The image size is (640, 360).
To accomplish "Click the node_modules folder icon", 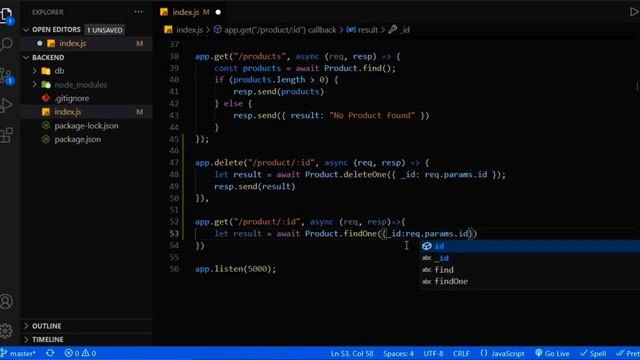I will [46, 85].
